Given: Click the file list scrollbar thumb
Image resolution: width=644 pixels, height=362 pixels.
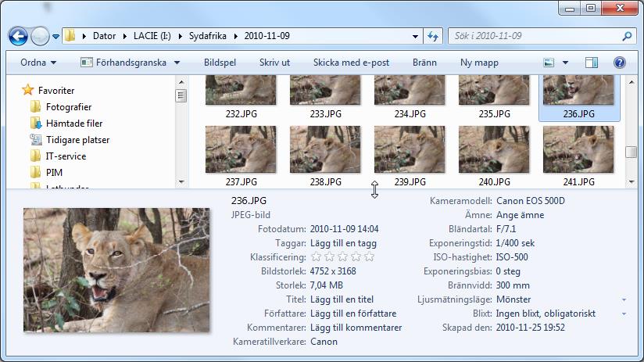Looking at the screenshot, I should point(631,152).
